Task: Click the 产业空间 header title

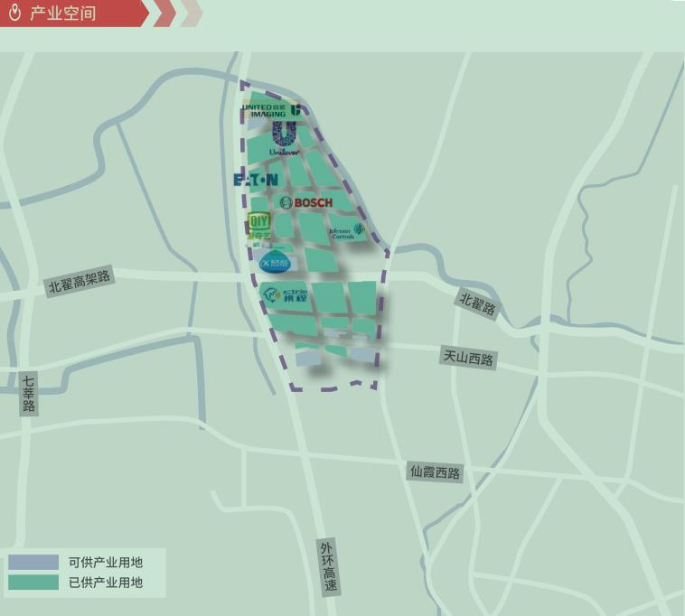Action: tap(62, 14)
